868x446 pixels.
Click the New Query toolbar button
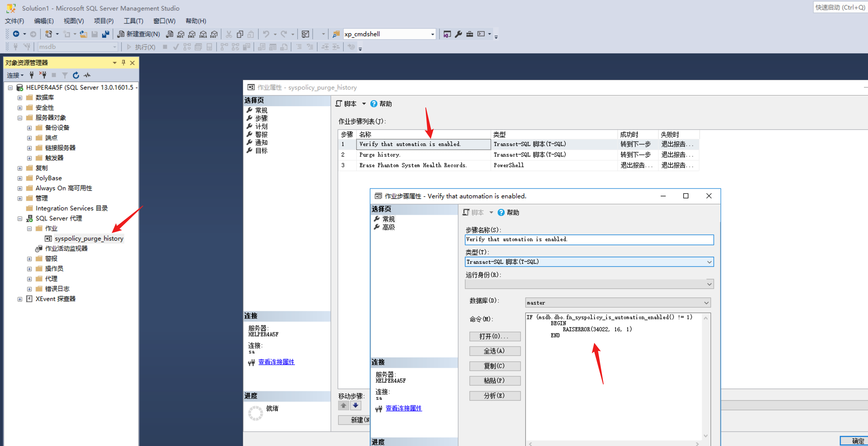[139, 34]
